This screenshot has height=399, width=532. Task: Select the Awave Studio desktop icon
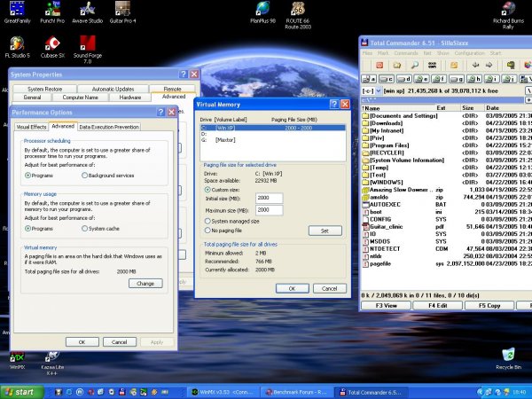tap(87, 12)
